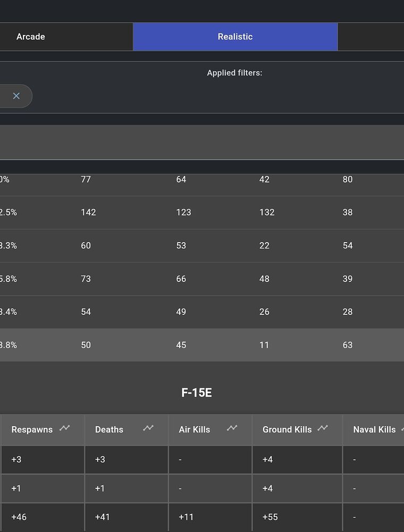Screen dimensions: 404x532
Task: Click the Naval Kills column header text
Action: [x=374, y=430]
